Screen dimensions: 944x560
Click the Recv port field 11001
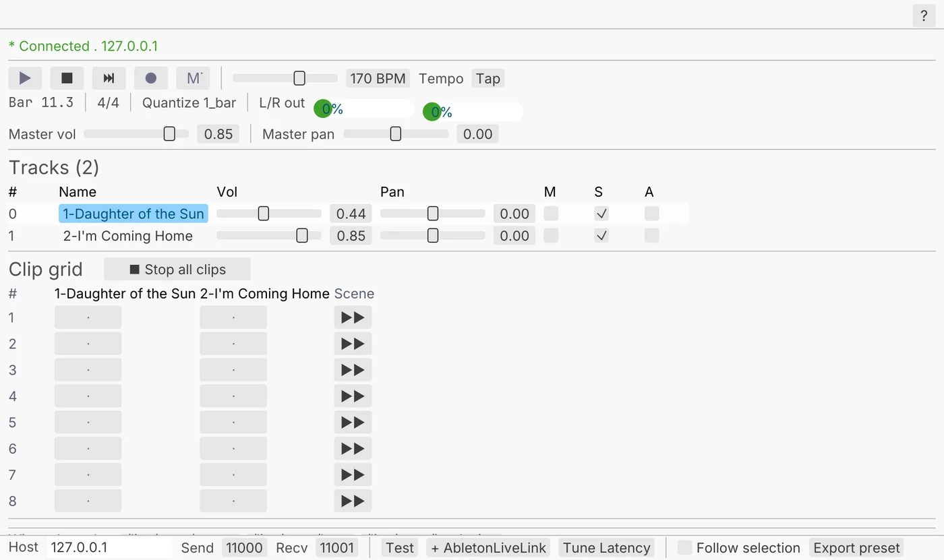[336, 548]
